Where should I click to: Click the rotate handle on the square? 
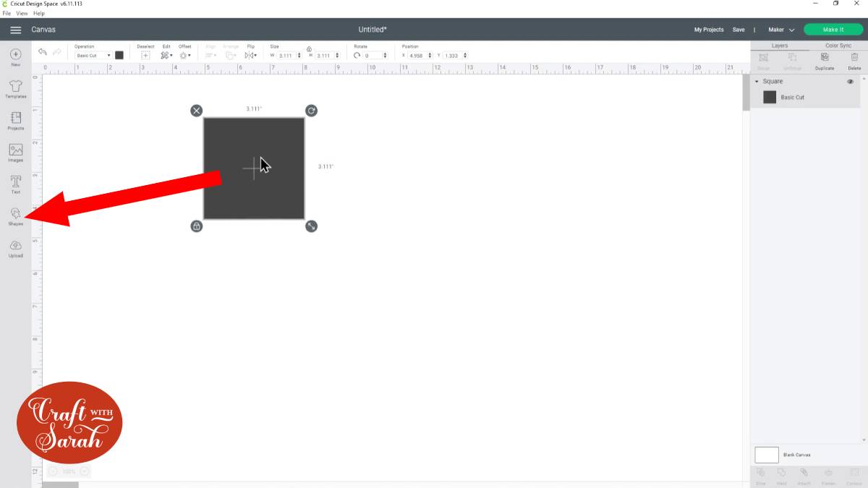(x=311, y=111)
